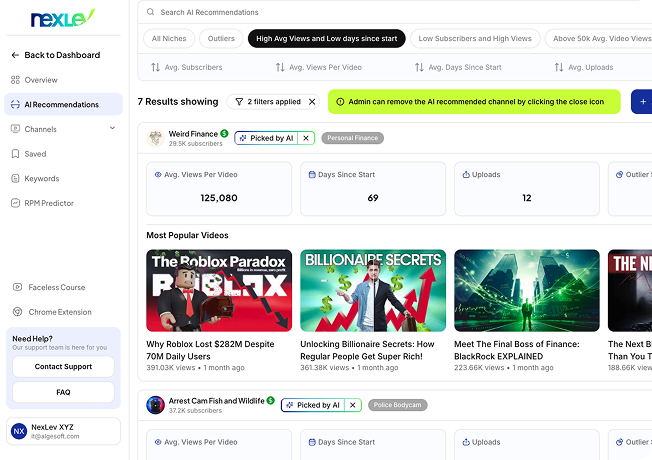The image size is (652, 460).
Task: Click the Picked by AI tag on Weird Finance
Action: coord(266,138)
